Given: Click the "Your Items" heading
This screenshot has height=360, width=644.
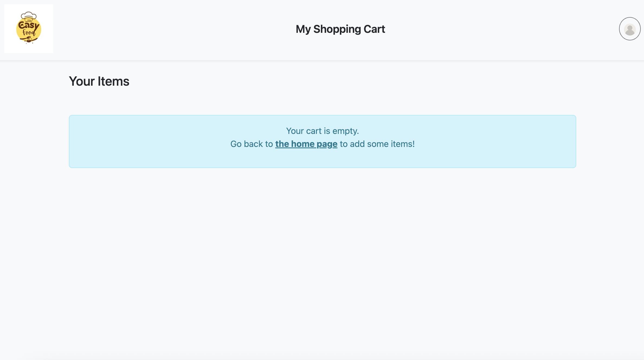Looking at the screenshot, I should 99,81.
